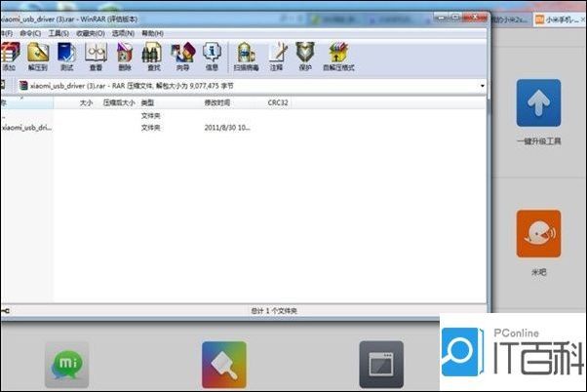Sort by the CRC32 column header

(x=278, y=102)
